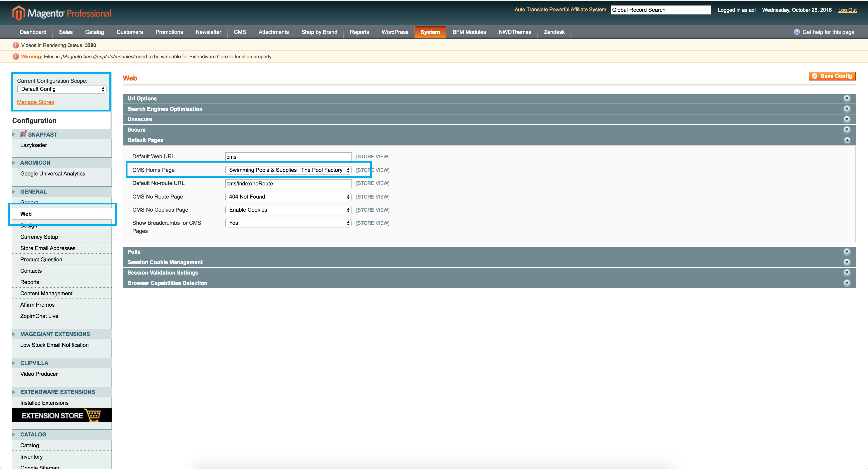Open the Current Configuration Scope dropdown
The width and height of the screenshot is (868, 469).
62,89
